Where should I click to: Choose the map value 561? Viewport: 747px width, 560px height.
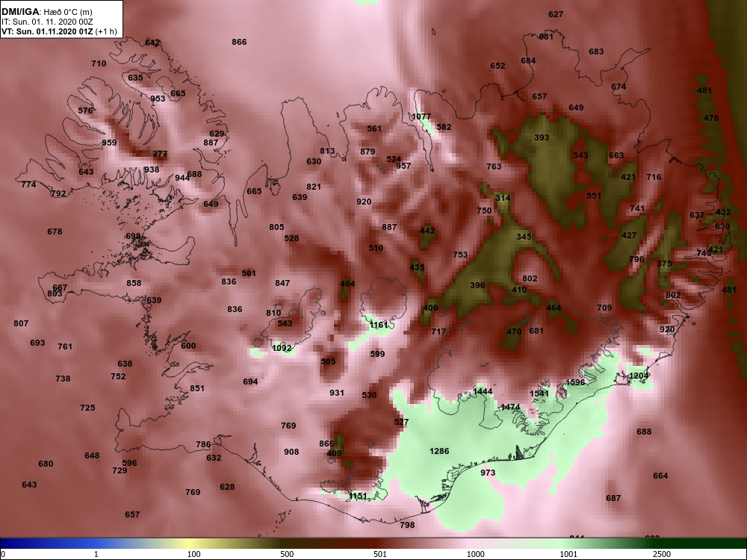click(374, 128)
